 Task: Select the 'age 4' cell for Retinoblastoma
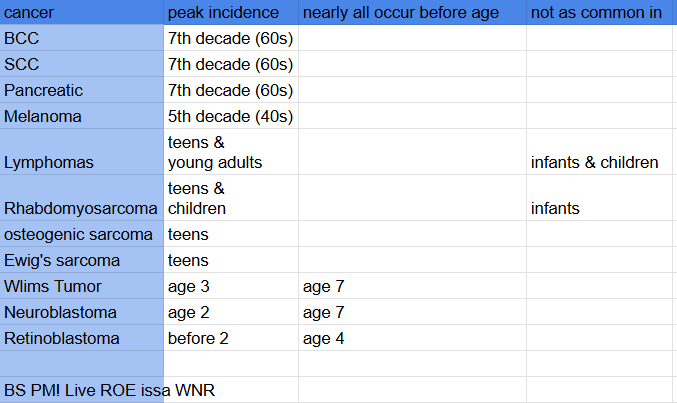point(412,338)
